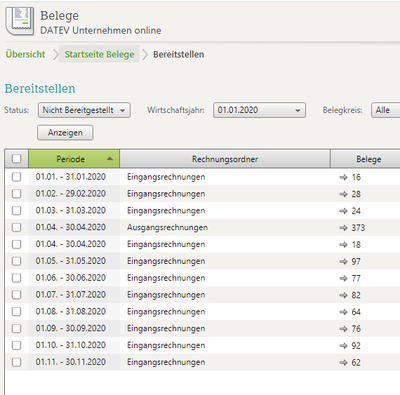Select Eingangsrechnungen in the May row
Viewport: 400px width, 395px height.
pos(166,261)
